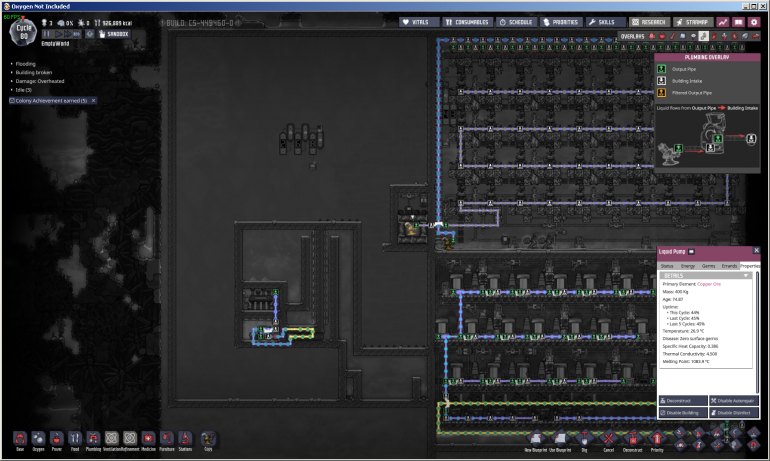Dismiss the Colony Achievement earned notification
Viewport: 770px width, 461px height.
[x=93, y=100]
